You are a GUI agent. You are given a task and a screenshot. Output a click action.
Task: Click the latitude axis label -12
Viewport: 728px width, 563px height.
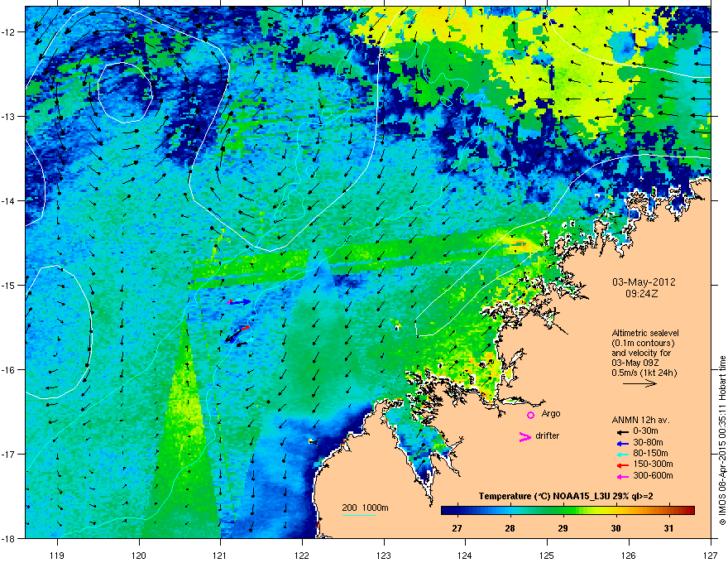coord(8,32)
